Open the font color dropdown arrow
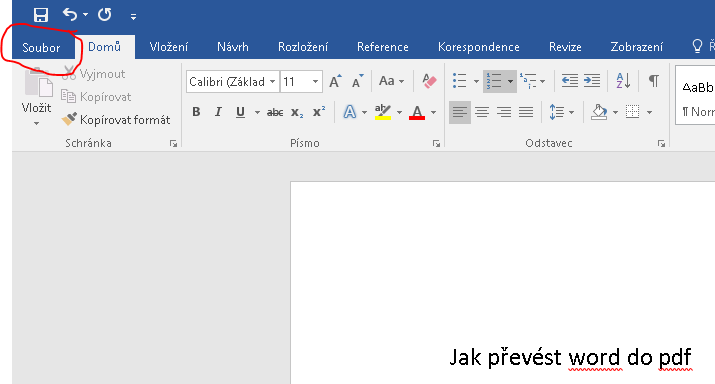The width and height of the screenshot is (715, 384). (433, 112)
